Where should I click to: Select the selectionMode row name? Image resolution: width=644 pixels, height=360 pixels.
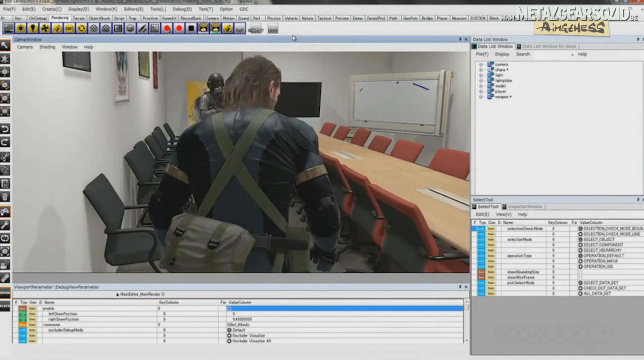519,239
